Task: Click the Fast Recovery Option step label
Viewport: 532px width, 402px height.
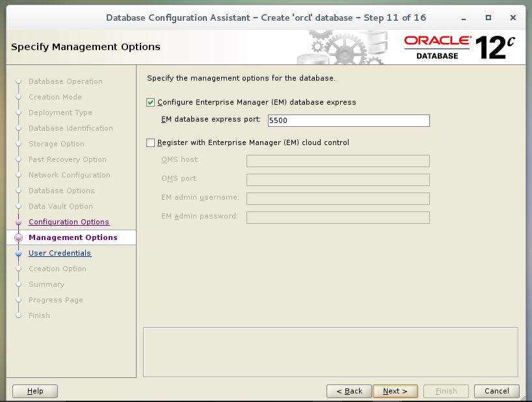Action: tap(68, 159)
